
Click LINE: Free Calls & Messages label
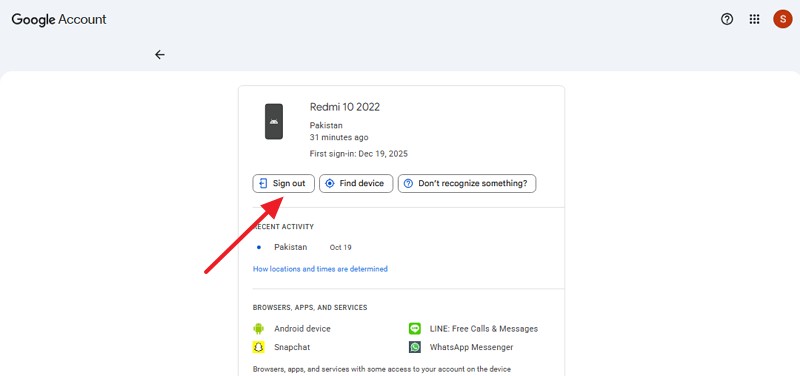point(484,329)
